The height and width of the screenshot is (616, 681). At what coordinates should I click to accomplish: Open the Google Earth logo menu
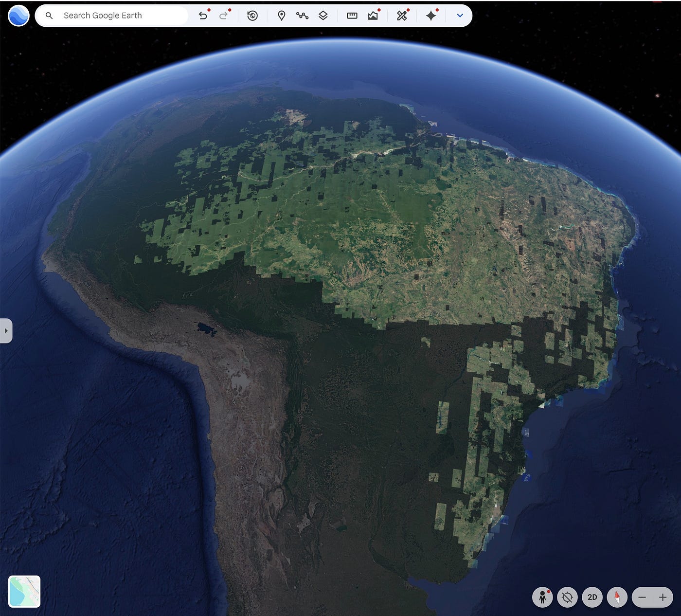(18, 16)
